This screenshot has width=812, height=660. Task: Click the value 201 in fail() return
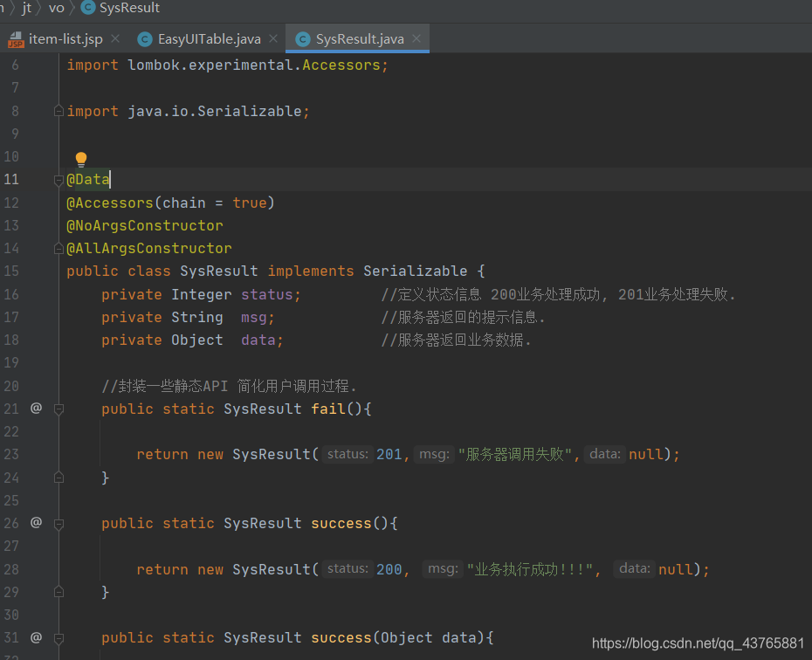(x=389, y=454)
